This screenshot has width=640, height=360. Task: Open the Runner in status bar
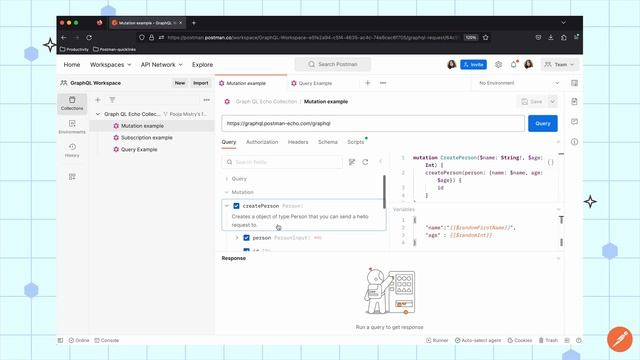[x=437, y=340]
